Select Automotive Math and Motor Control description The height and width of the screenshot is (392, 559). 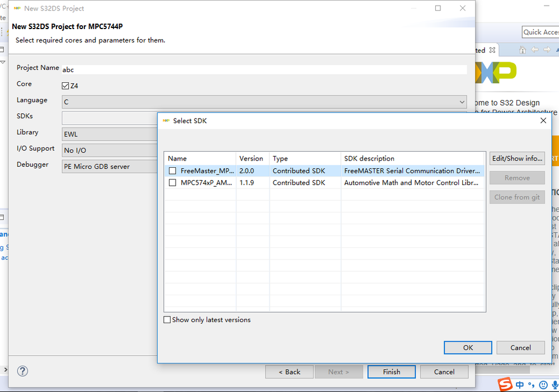(x=411, y=182)
